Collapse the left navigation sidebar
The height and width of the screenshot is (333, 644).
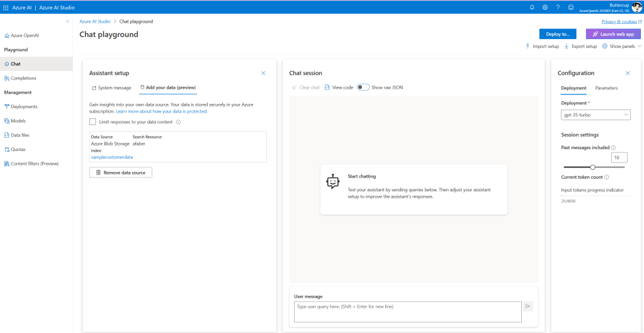pos(67,21)
